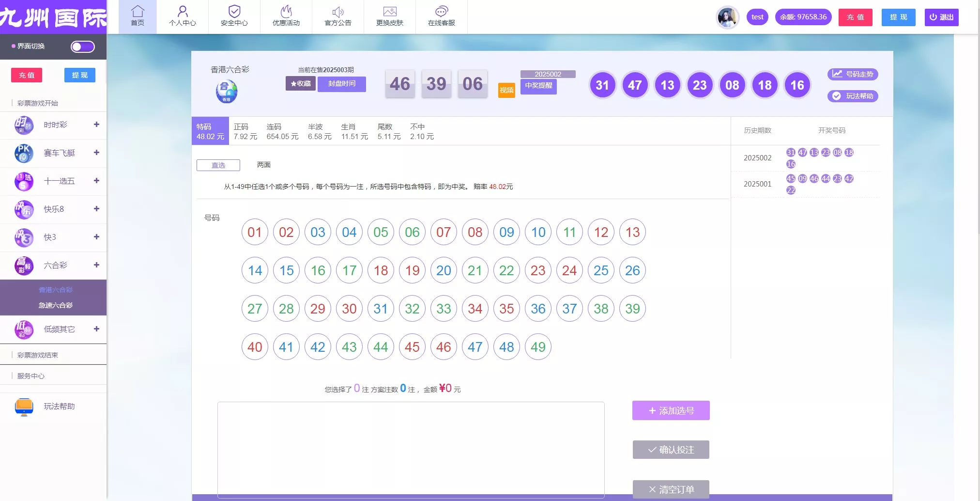Image resolution: width=980 pixels, height=501 pixels.
Task: Toggle the 界面切换 interface switch
Action: point(82,47)
